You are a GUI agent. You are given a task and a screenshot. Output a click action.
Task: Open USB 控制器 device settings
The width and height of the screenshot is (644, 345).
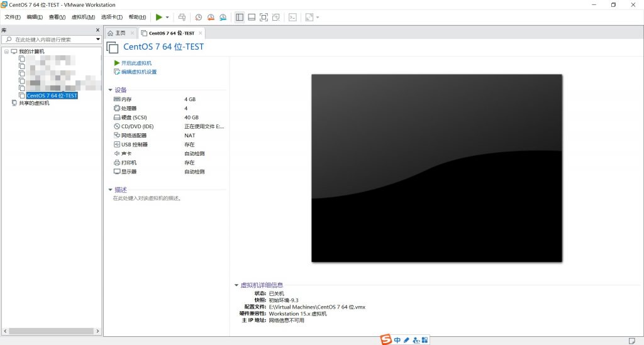click(135, 145)
